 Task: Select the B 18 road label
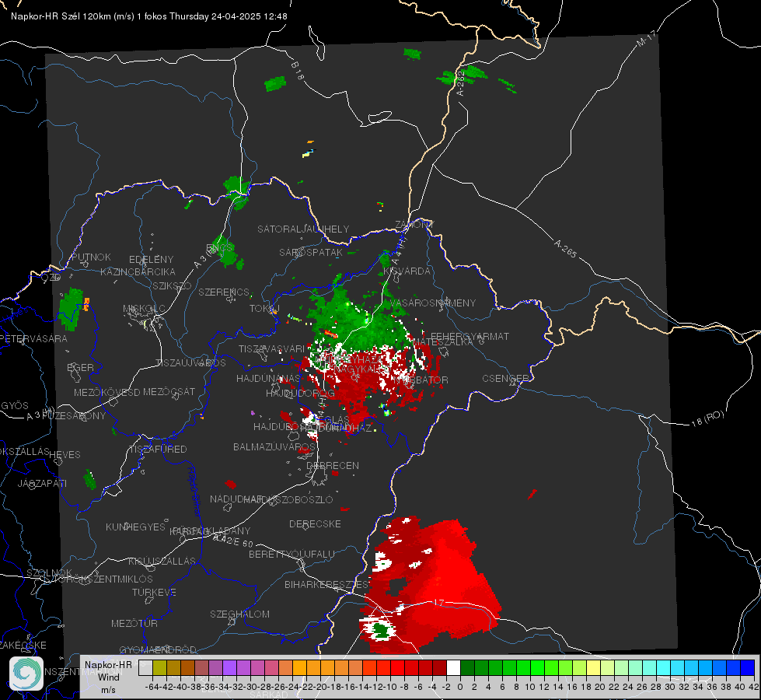298,71
